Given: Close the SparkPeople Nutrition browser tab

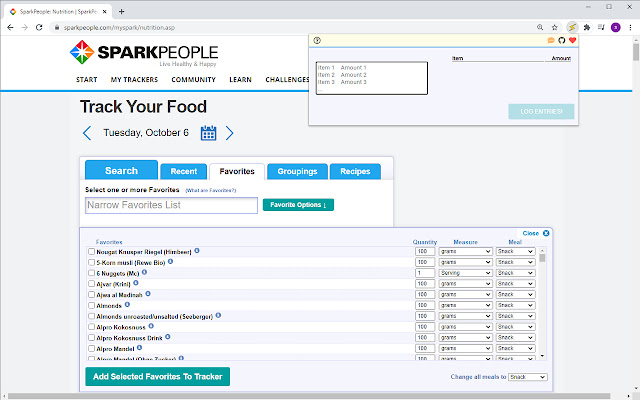Looking at the screenshot, I should click(x=104, y=11).
